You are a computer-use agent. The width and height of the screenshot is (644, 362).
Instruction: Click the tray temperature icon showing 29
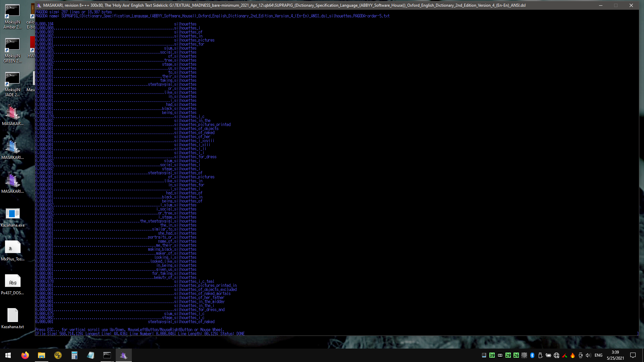coord(508,355)
